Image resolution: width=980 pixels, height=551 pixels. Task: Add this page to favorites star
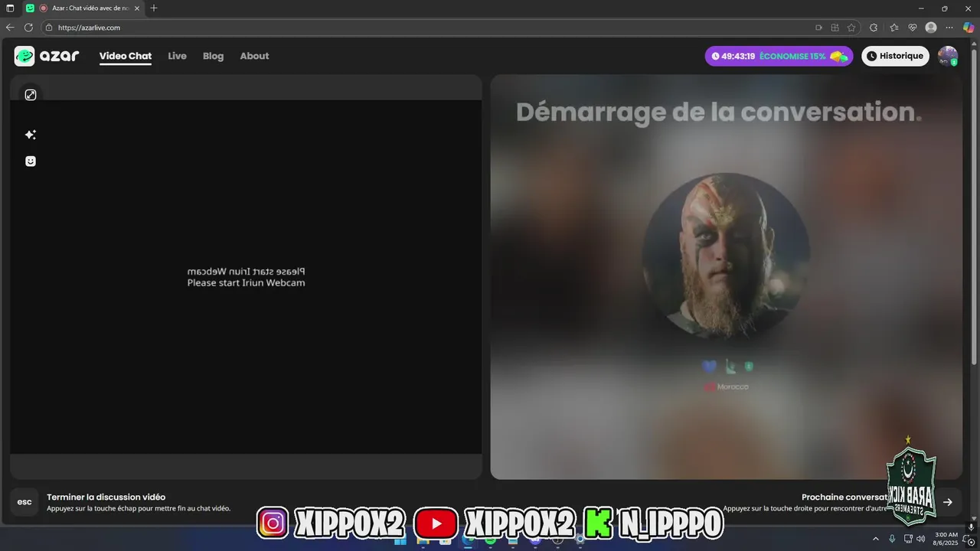pyautogui.click(x=851, y=28)
